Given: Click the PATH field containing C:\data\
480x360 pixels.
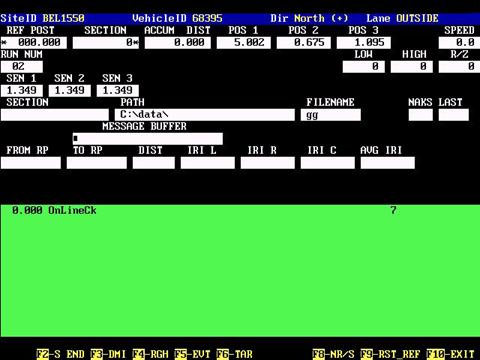Looking at the screenshot, I should [205, 115].
